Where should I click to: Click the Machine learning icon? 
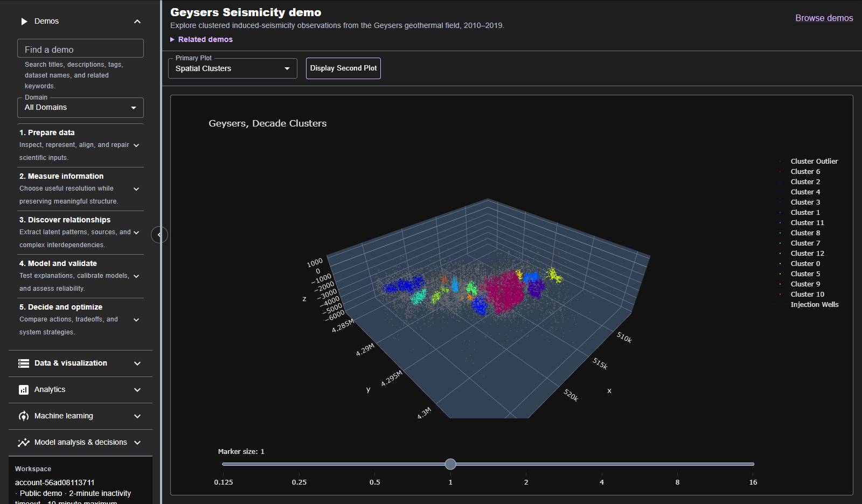point(24,416)
